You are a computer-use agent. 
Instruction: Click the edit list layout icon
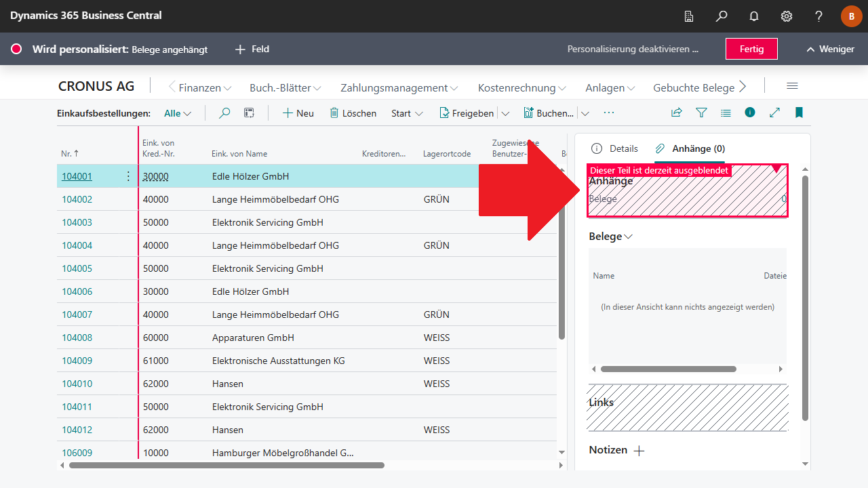249,113
